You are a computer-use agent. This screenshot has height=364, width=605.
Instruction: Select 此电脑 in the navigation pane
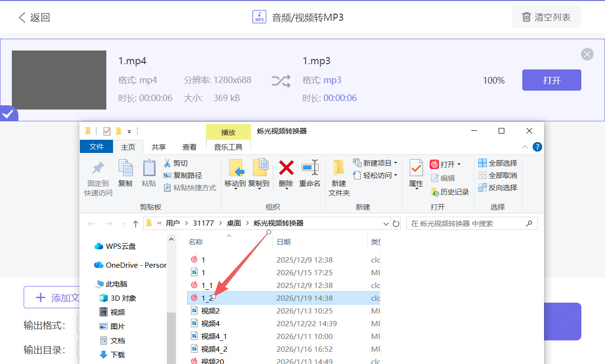pyautogui.click(x=111, y=284)
